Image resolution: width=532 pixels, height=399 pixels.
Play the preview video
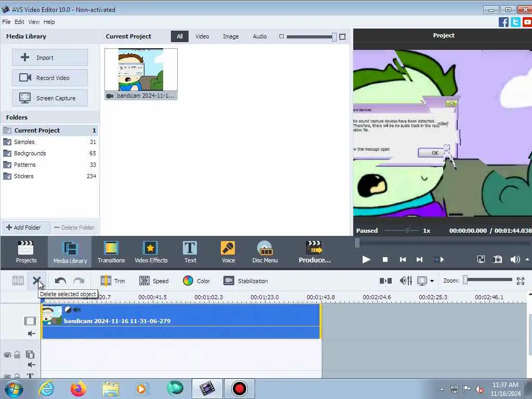click(366, 260)
